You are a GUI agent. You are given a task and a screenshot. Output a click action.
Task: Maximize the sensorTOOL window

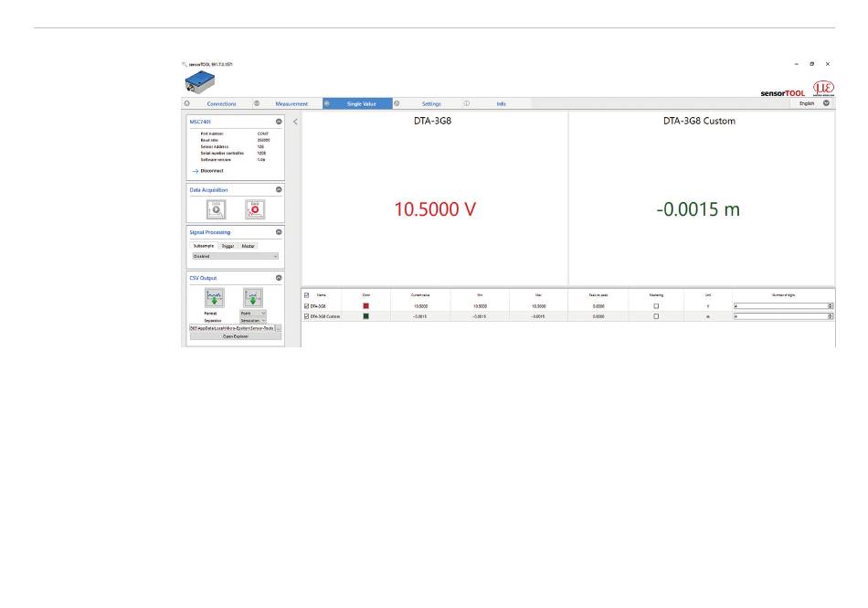812,64
